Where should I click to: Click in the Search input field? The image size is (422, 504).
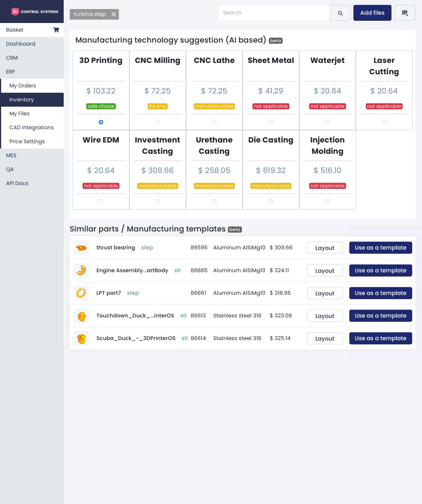pos(274,12)
